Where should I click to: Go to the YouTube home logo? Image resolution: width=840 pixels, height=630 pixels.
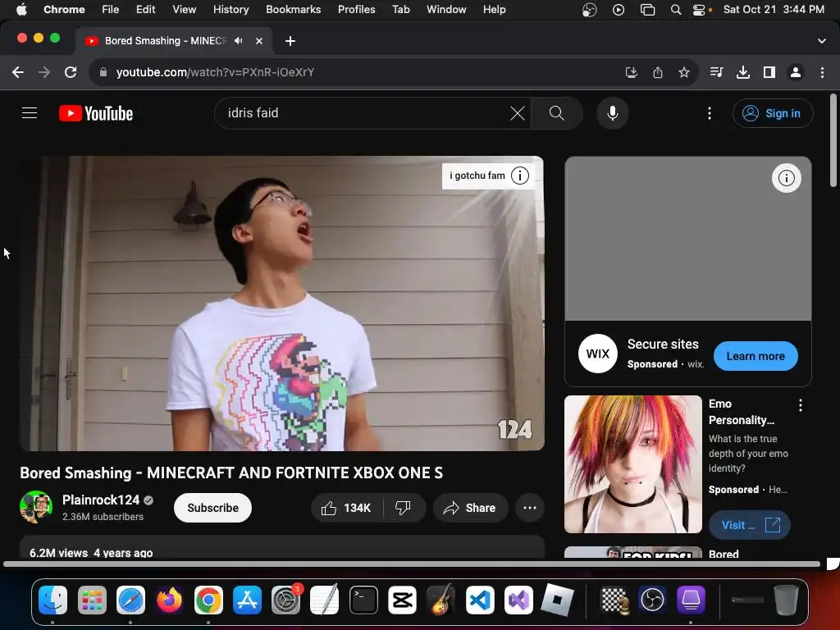(x=96, y=113)
